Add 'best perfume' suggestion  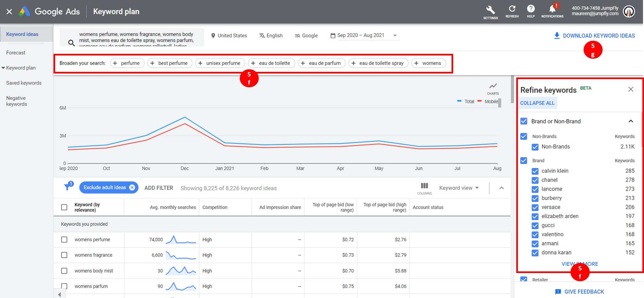[x=169, y=63]
